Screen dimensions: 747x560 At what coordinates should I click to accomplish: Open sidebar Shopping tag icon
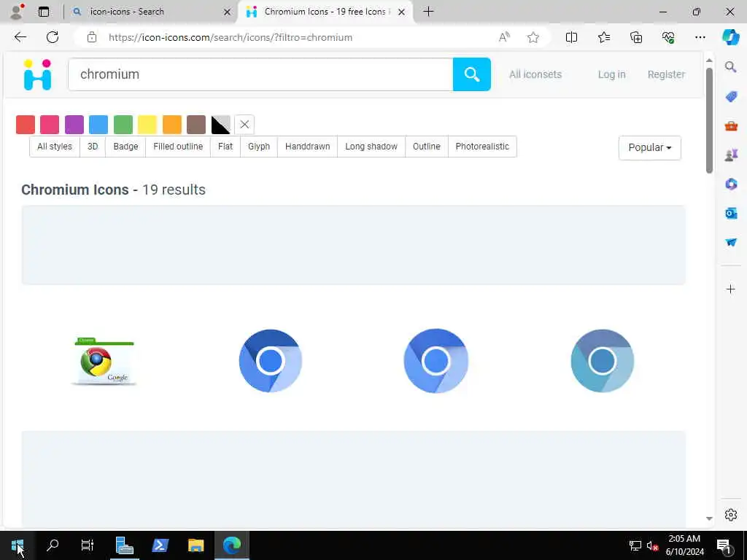point(731,97)
